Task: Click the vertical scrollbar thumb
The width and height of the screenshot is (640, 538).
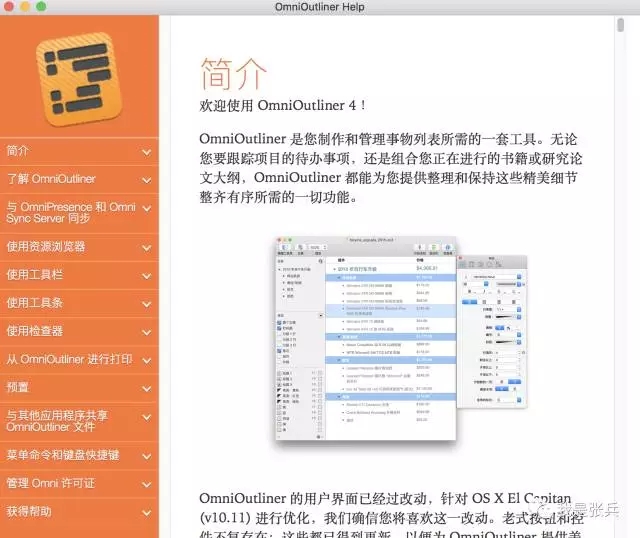Action: click(x=620, y=25)
